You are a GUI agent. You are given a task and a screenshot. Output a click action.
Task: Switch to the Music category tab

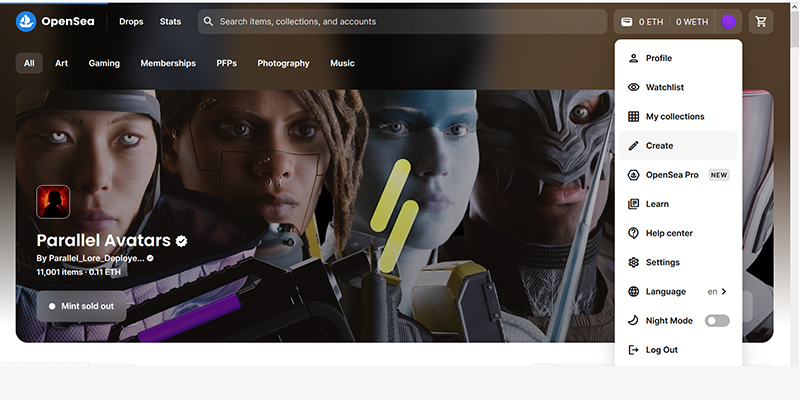[x=342, y=63]
